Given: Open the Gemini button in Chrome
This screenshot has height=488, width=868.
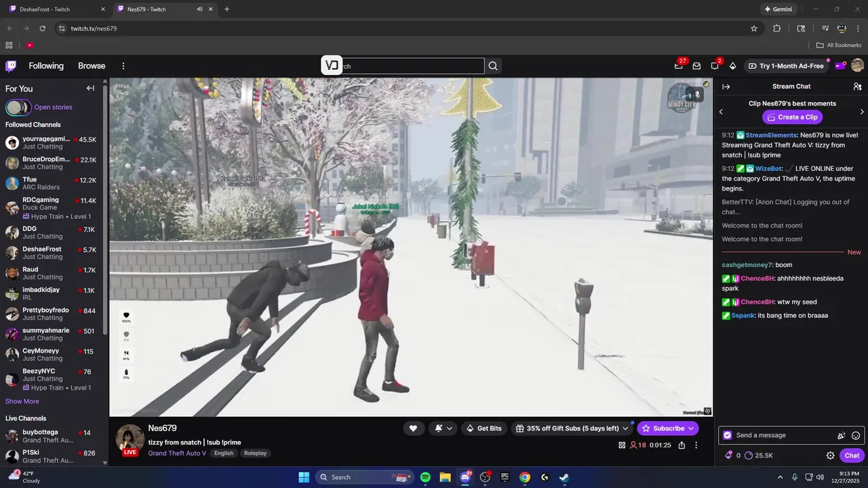Looking at the screenshot, I should click(x=778, y=9).
